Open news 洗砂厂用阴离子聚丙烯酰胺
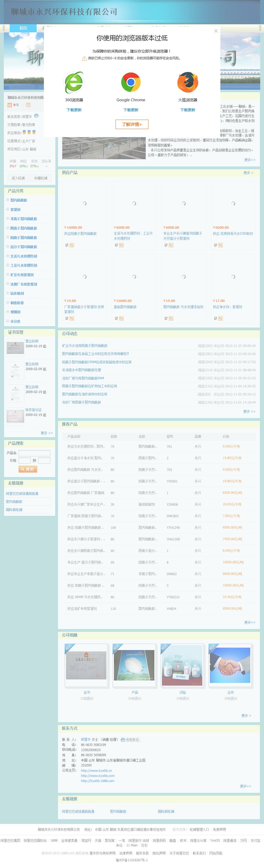This screenshot has height=868, width=264. pos(81,402)
